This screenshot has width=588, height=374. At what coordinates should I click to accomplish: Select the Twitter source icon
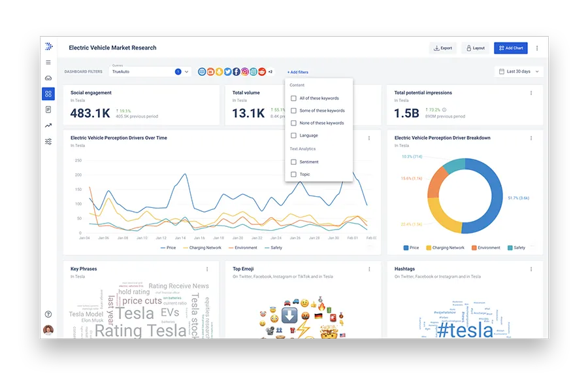tap(227, 72)
